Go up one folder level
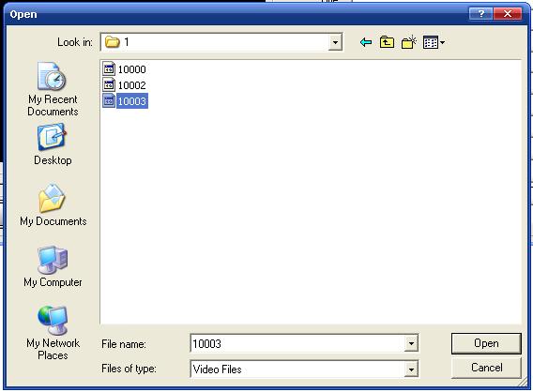The height and width of the screenshot is (392, 533). (x=387, y=42)
